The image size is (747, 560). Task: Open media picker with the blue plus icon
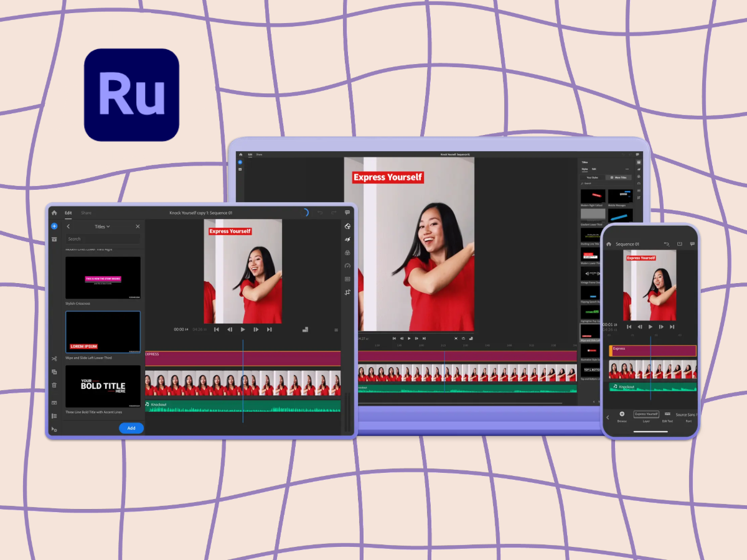[x=54, y=226]
